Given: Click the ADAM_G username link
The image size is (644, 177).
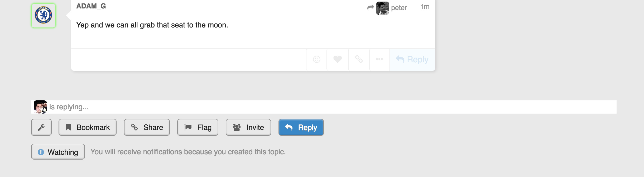Looking at the screenshot, I should point(91,6).
